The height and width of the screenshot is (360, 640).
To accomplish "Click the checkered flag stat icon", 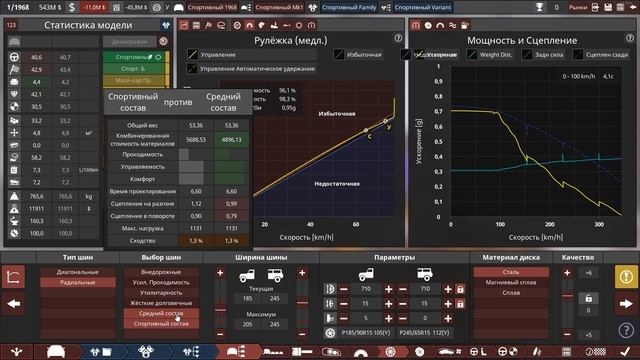I will pyautogui.click(x=14, y=69).
